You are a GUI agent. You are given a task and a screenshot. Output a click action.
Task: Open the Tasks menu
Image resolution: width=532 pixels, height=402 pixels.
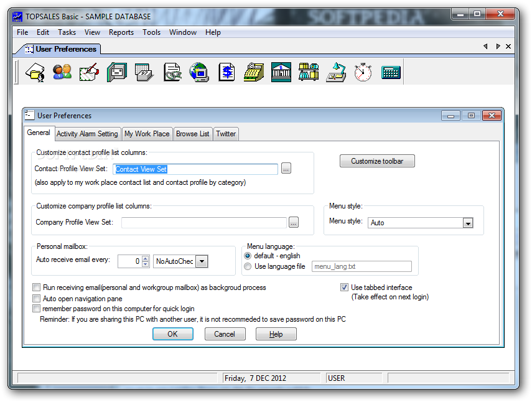point(67,32)
